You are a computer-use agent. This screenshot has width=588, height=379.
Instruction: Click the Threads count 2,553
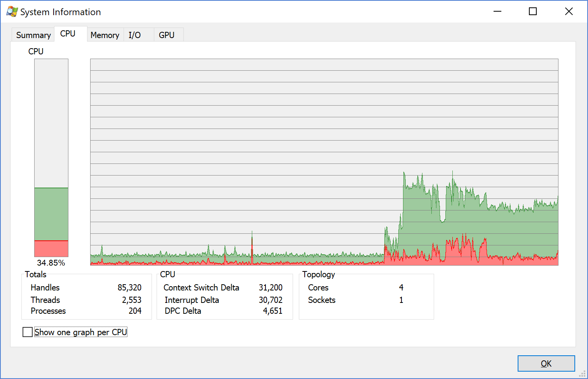(132, 300)
